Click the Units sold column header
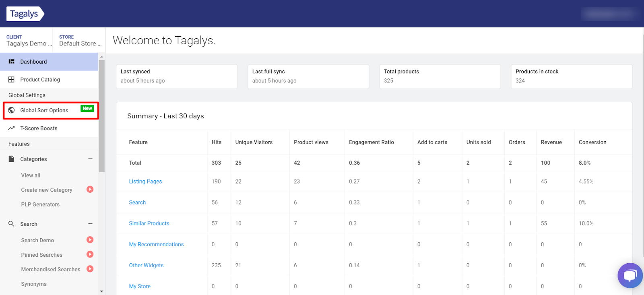 pyautogui.click(x=479, y=142)
